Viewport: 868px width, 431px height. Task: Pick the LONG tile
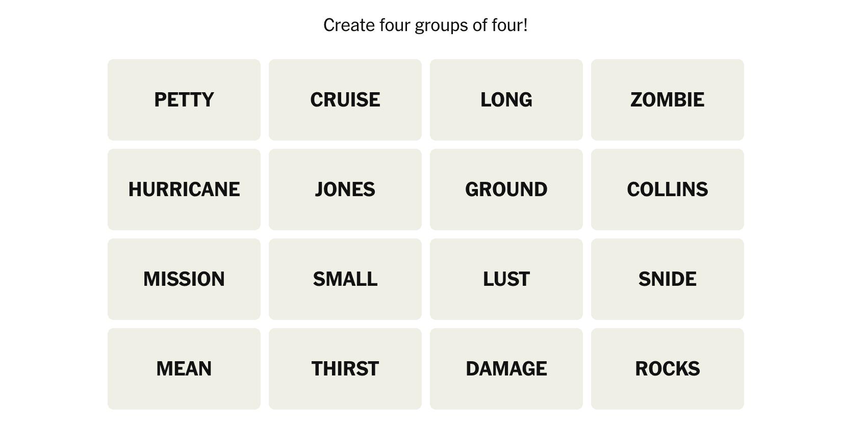(x=506, y=100)
